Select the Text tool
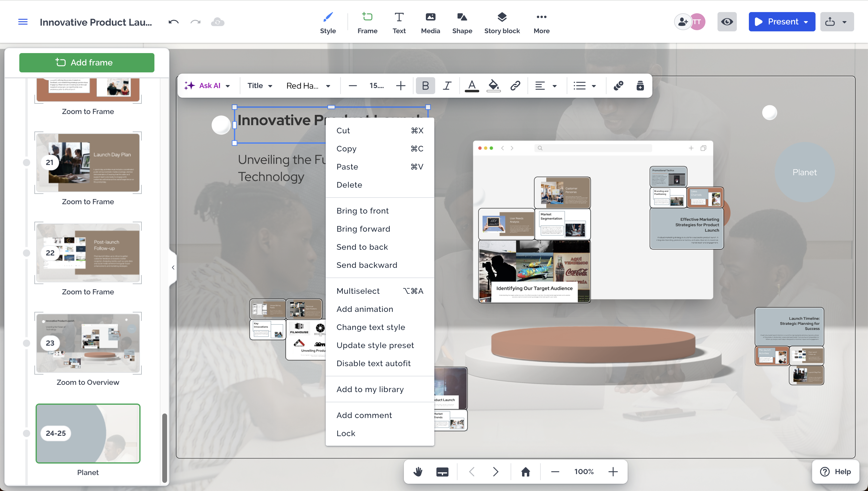Viewport: 868px width, 491px height. coord(399,23)
